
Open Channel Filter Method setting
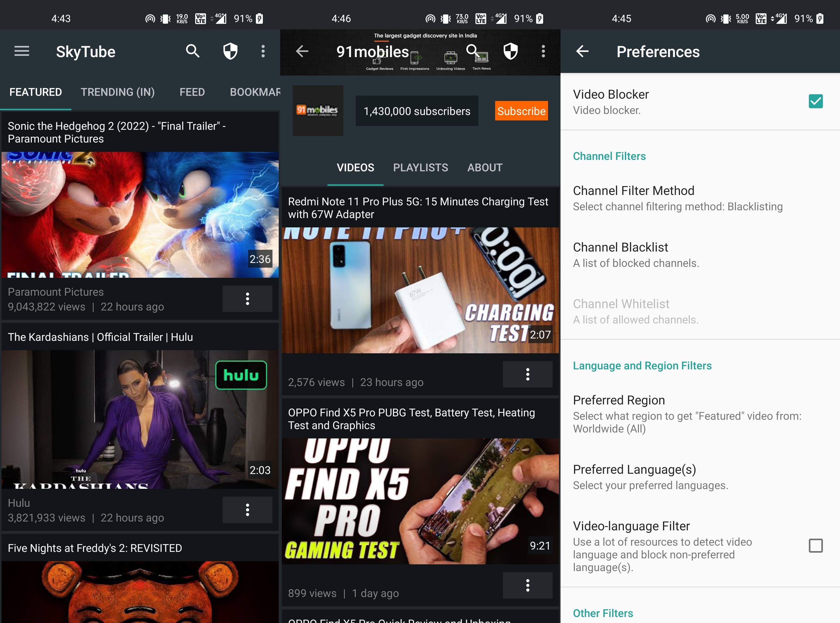(x=700, y=198)
